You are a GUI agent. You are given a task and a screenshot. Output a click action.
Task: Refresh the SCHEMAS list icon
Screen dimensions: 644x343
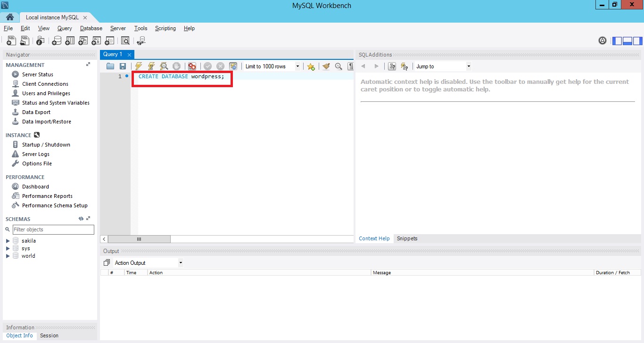[81, 219]
